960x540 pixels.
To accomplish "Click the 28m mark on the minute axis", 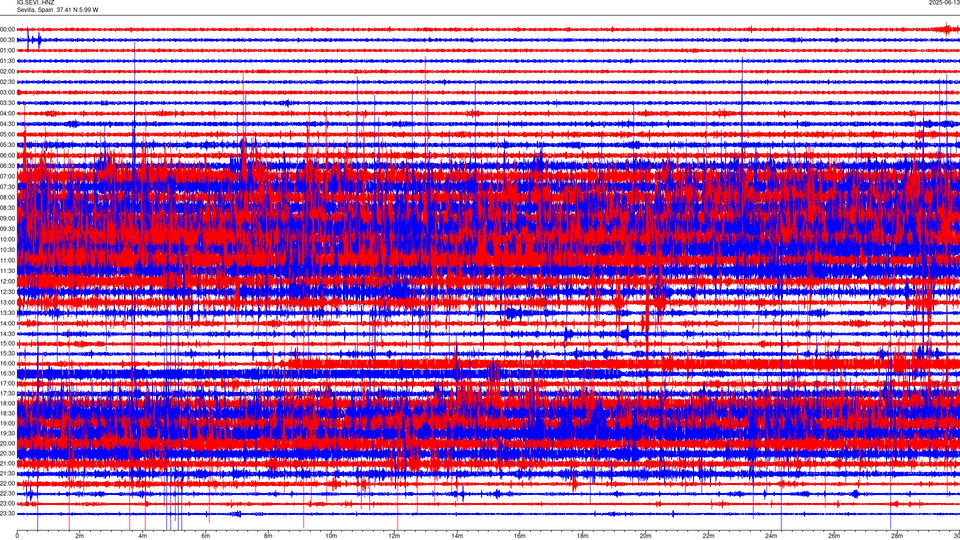I will [898, 536].
